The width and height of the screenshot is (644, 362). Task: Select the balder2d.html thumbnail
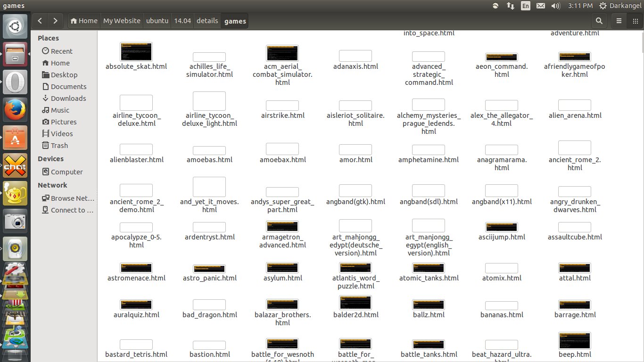click(x=355, y=303)
